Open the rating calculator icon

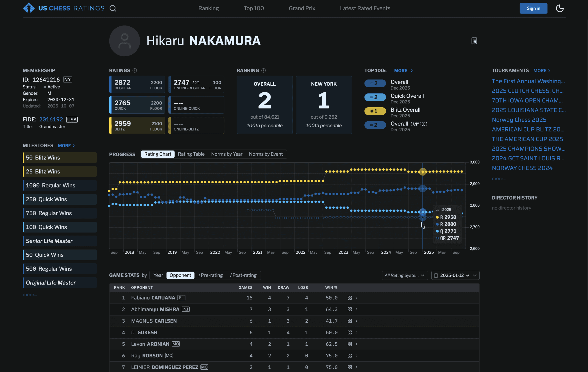pyautogui.click(x=474, y=41)
